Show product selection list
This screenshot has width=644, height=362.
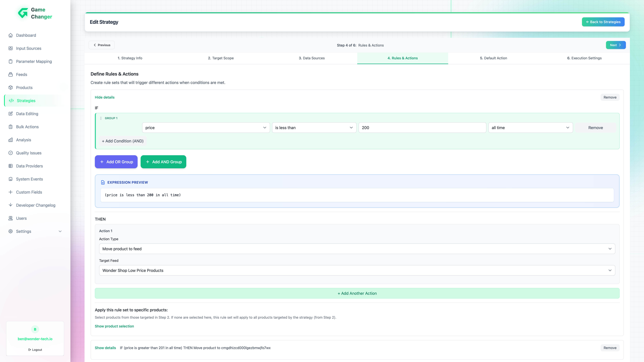[x=114, y=326]
